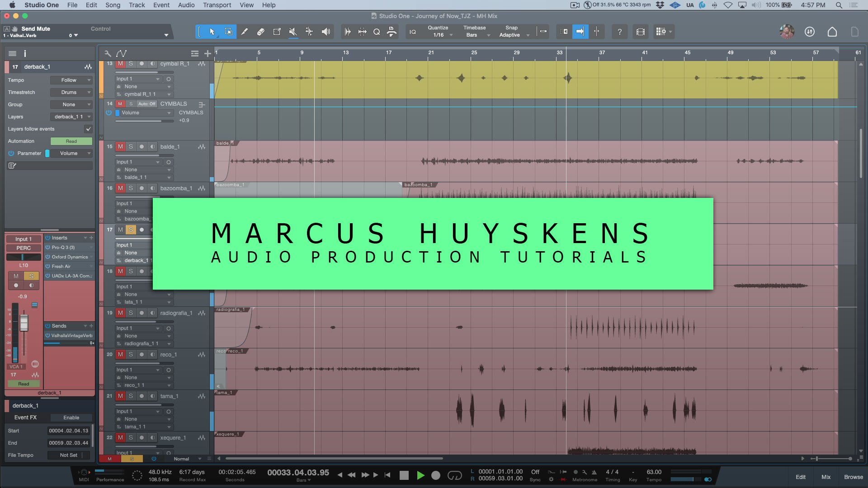This screenshot has width=868, height=488.
Task: Click bar 37 on timeline ruler
Action: pos(602,53)
